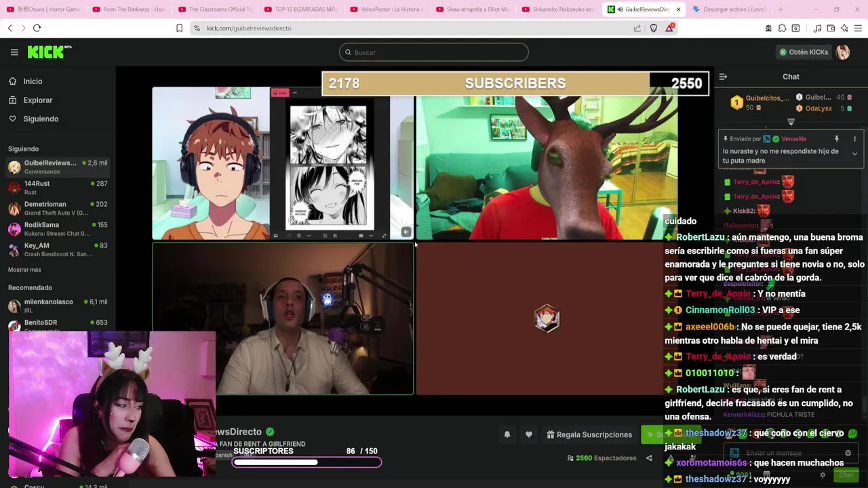Click CinnamonRoll03 username in chat
Screen dimensions: 868x488
719,310
